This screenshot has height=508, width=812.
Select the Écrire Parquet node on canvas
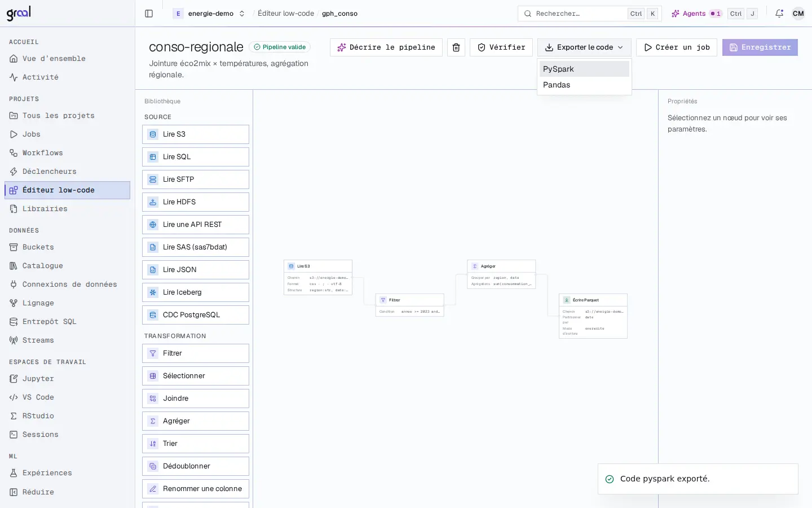point(593,316)
